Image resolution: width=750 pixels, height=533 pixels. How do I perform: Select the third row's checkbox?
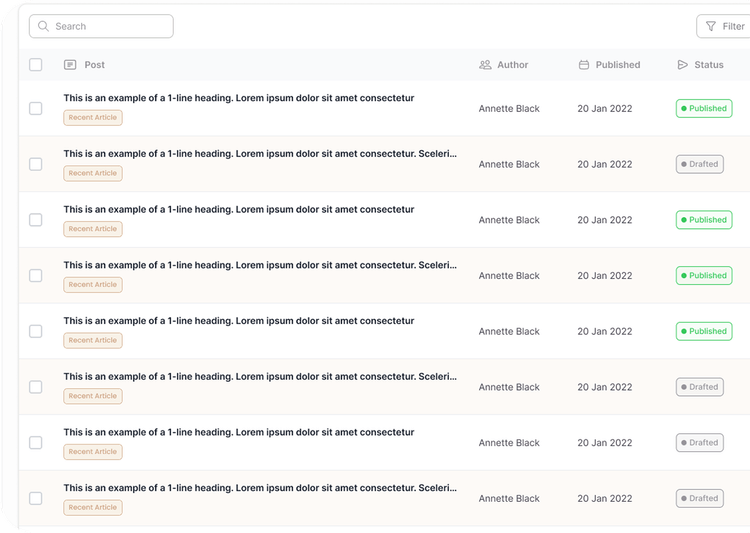point(36,220)
